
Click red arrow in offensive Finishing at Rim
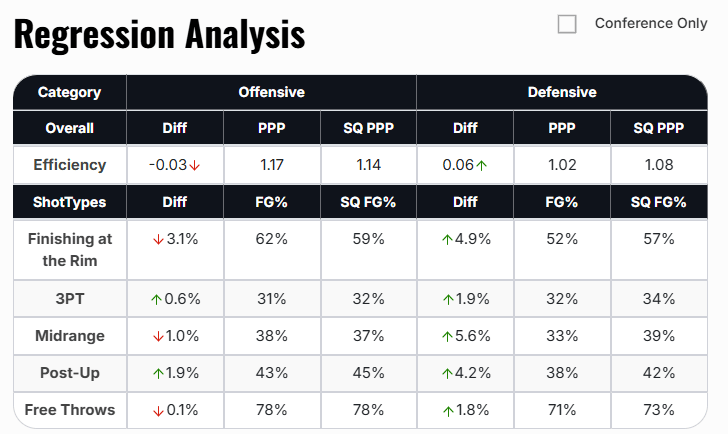(156, 240)
